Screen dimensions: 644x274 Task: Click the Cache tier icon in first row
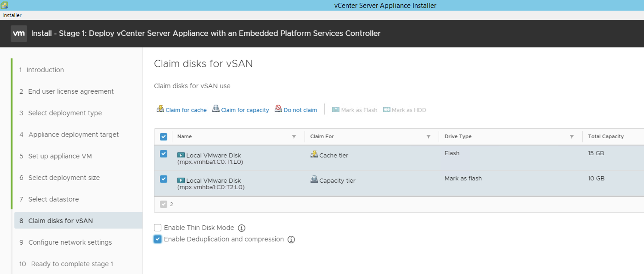(314, 154)
